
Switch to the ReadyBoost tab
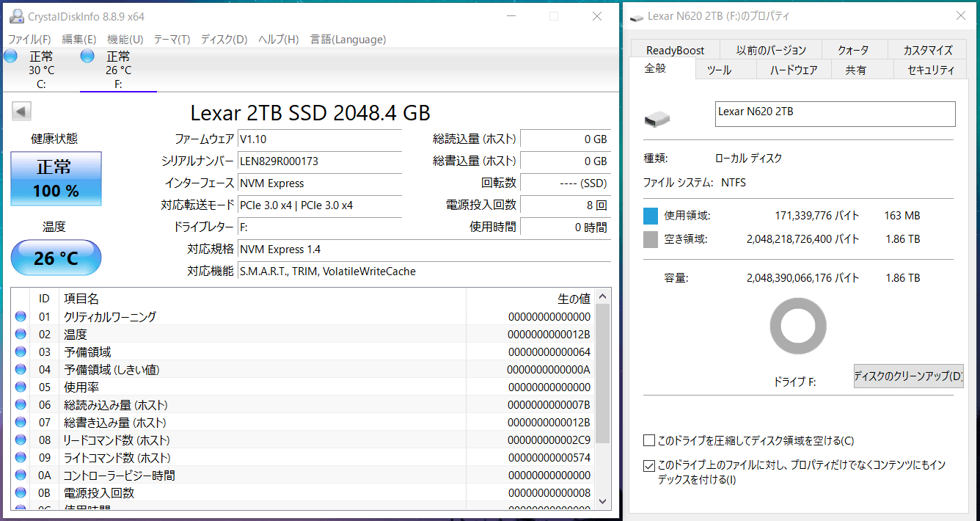click(675, 50)
